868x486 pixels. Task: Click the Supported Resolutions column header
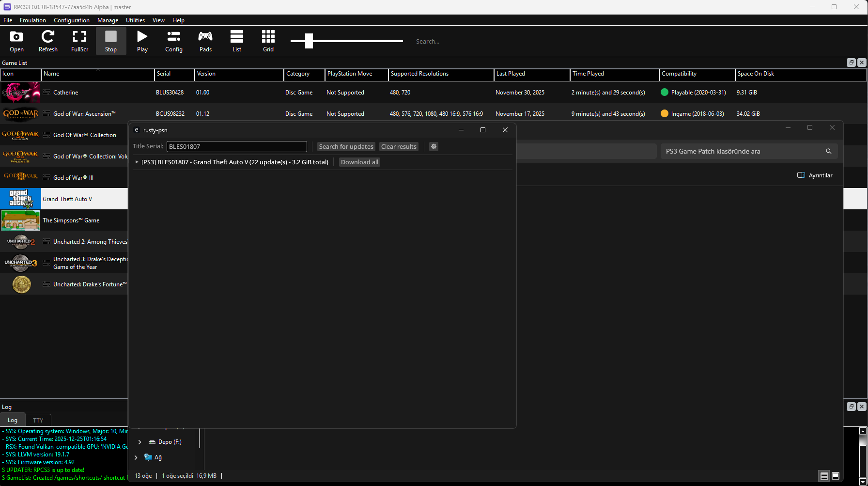pos(441,74)
